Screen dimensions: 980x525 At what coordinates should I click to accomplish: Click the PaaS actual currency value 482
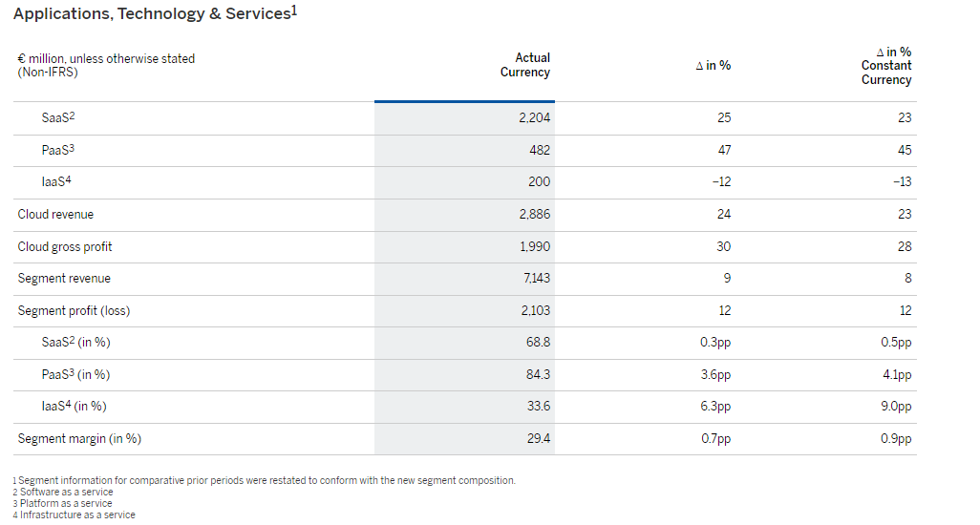[539, 151]
